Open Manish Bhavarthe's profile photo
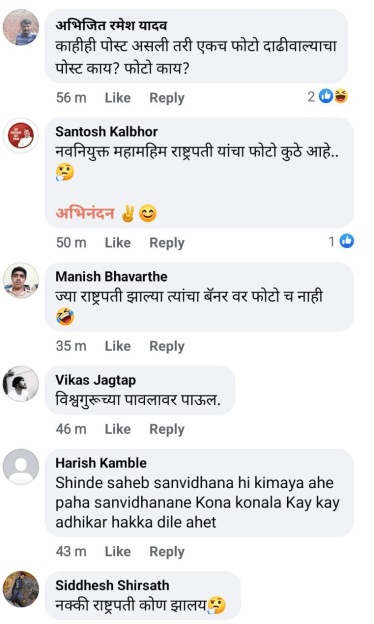This screenshot has width=374, height=624. coord(21,280)
